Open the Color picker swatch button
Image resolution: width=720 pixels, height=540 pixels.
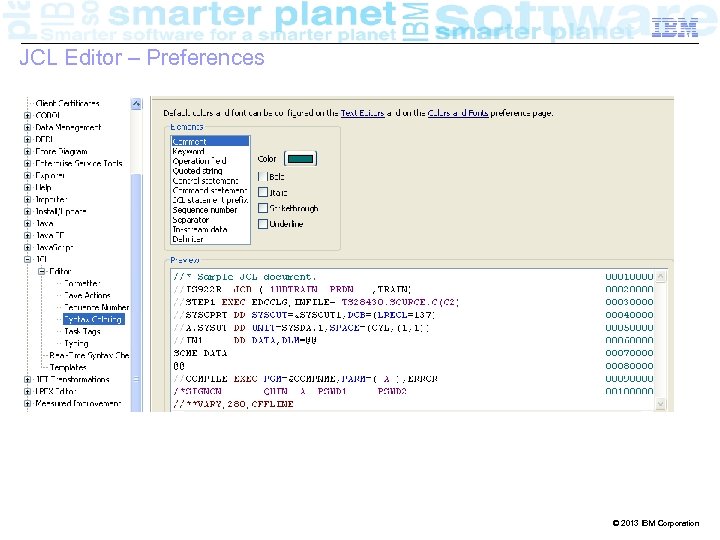click(x=300, y=158)
